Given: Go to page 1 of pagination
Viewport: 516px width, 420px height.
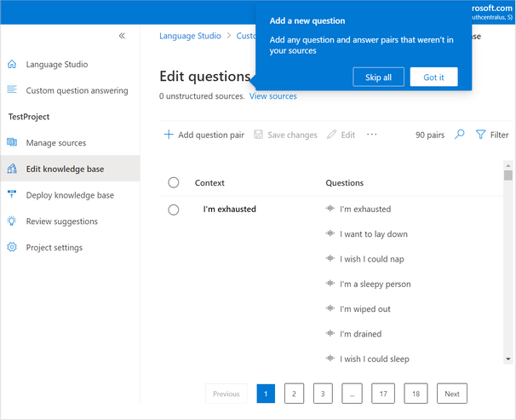Looking at the screenshot, I should pyautogui.click(x=266, y=394).
